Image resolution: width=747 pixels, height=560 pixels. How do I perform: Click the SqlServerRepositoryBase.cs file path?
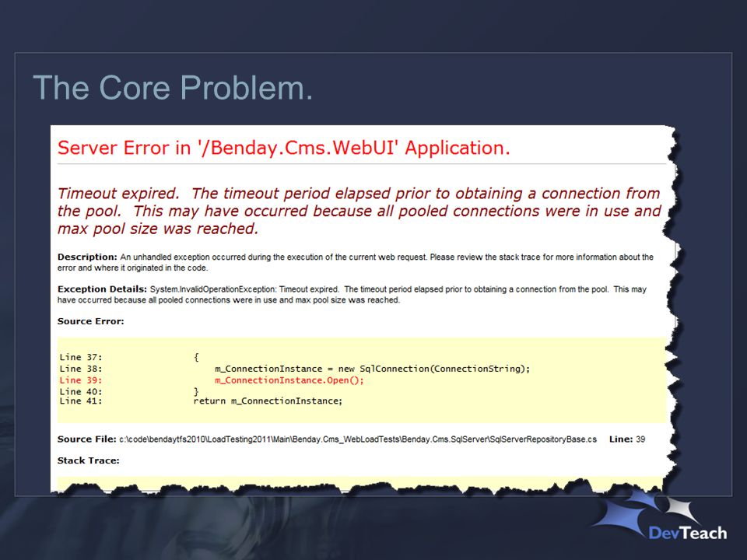click(358, 439)
